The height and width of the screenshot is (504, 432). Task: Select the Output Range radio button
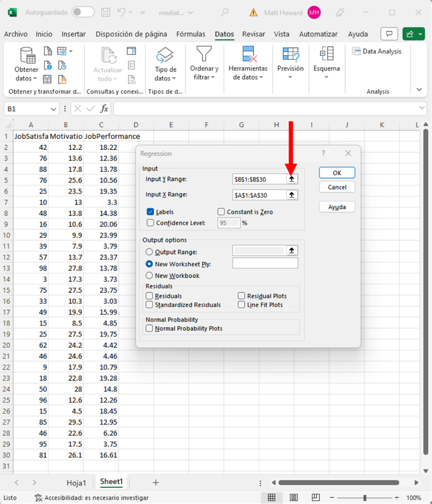pyautogui.click(x=149, y=252)
